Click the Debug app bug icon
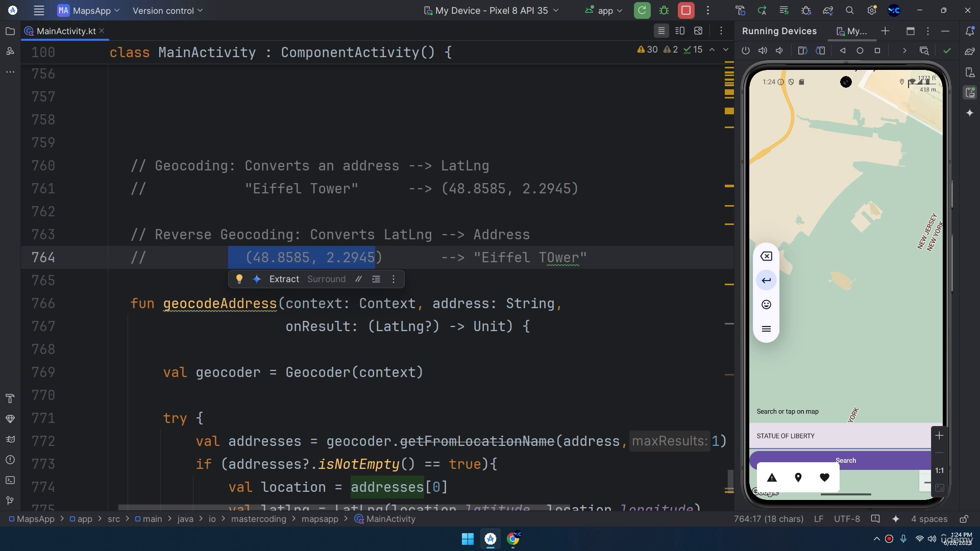Screen dimensions: 980x551 tap(664, 10)
